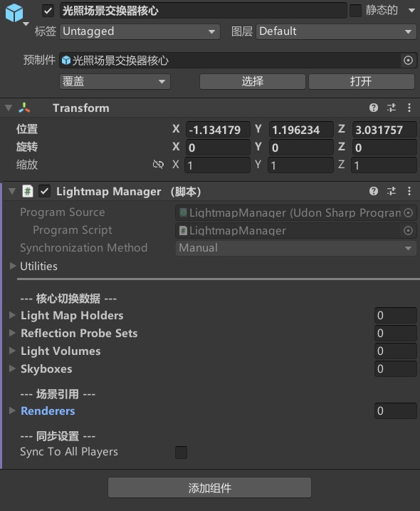Edit the GameObject name field 光照场景交换器核心
The image size is (420, 511).
(203, 11)
